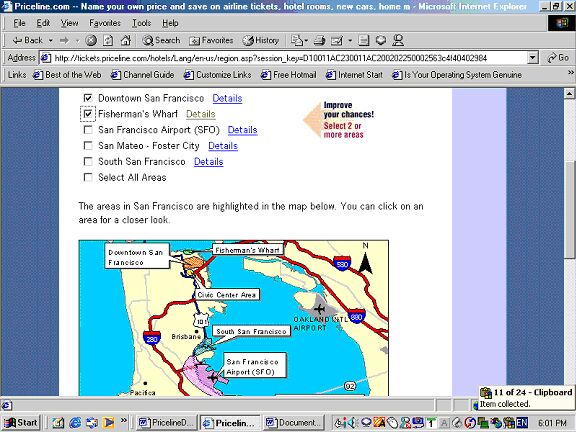This screenshot has height=432, width=576.
Task: Click the Edit page icon in toolbar
Action: 337,40
